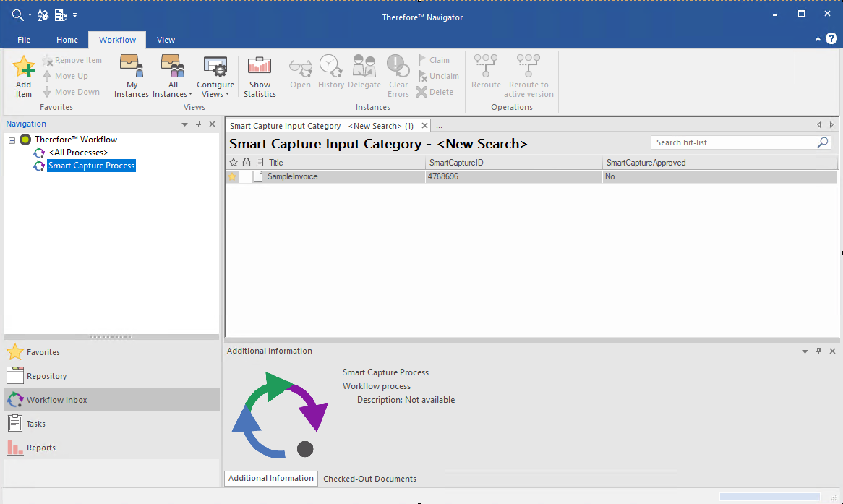Switch to Checked-Out Documents tab

click(x=369, y=479)
